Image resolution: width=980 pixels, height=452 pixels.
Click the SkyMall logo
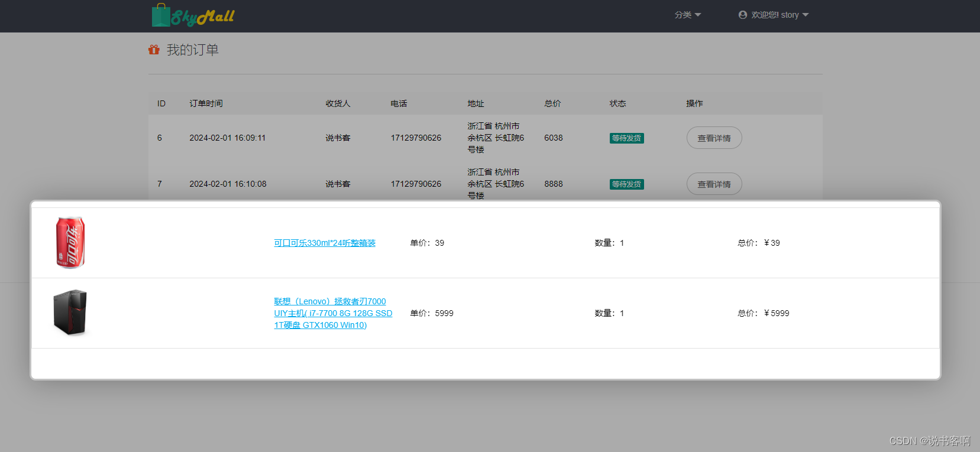tap(193, 15)
